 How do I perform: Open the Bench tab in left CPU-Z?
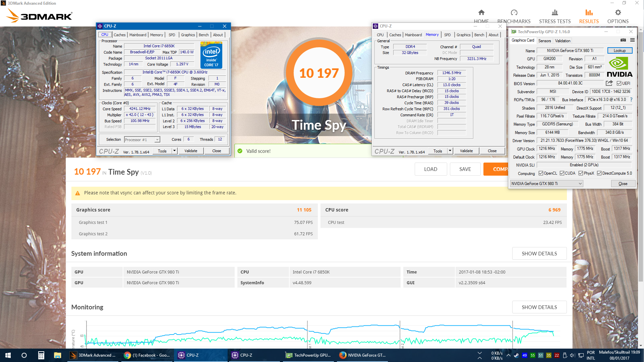pos(203,35)
